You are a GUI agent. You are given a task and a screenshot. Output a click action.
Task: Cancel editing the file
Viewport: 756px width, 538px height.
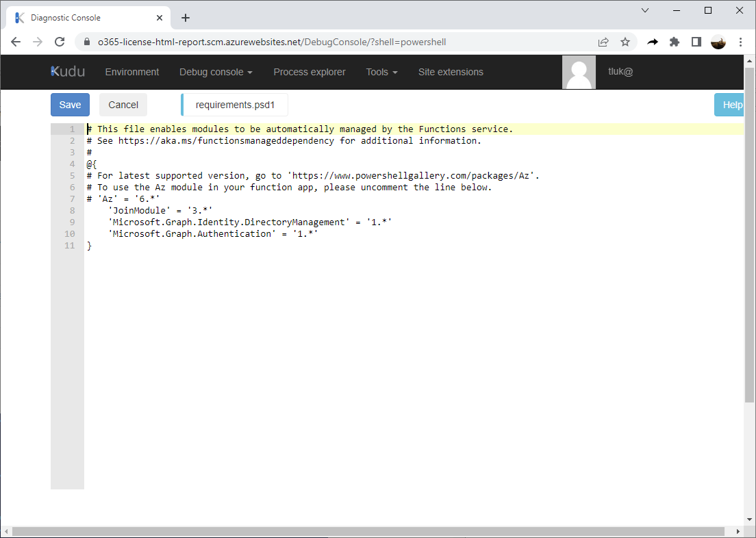[123, 105]
